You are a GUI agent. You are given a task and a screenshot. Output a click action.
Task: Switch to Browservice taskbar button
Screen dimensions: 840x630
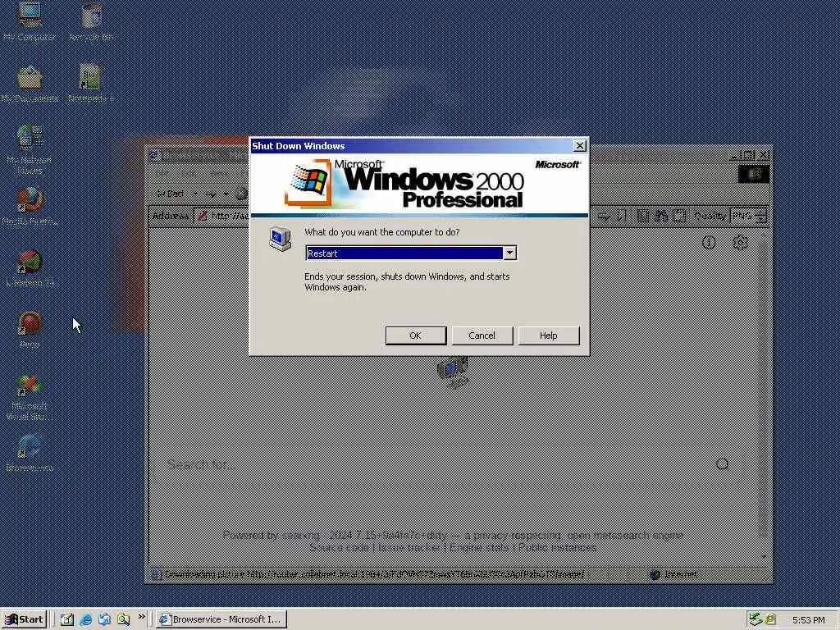click(x=221, y=619)
